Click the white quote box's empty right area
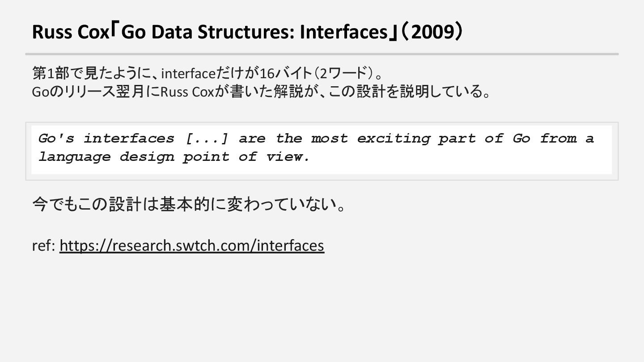 [461, 157]
